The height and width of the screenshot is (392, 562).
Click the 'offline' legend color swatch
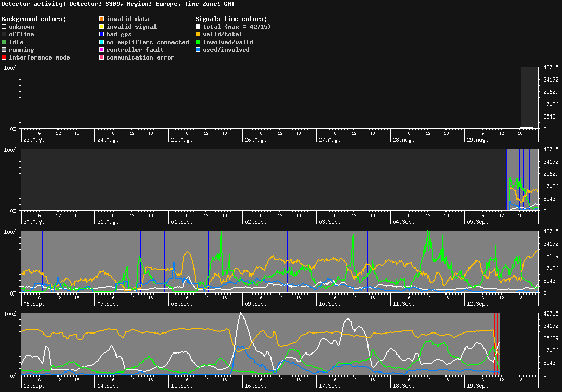coord(4,34)
